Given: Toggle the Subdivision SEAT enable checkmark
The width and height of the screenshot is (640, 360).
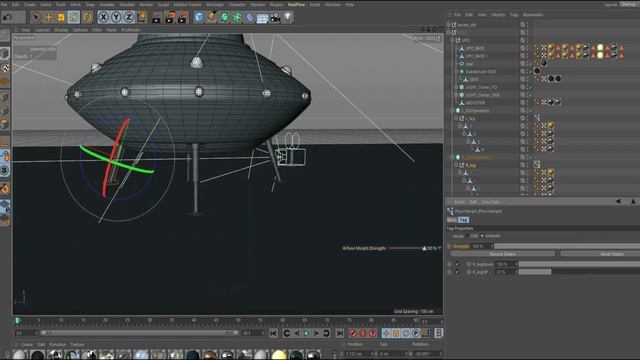Looking at the screenshot, I should click(x=530, y=71).
